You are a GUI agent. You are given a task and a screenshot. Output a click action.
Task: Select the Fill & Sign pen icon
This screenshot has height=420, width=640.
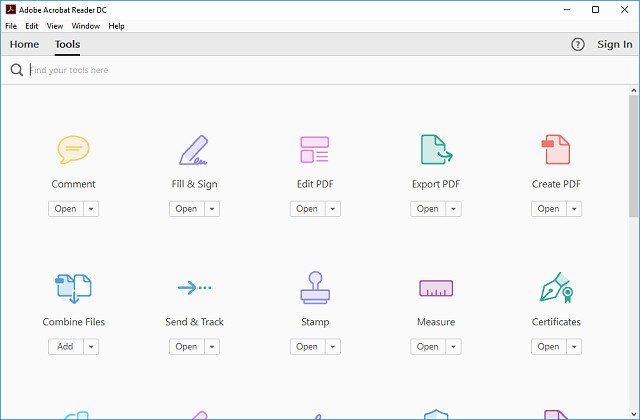click(x=194, y=150)
